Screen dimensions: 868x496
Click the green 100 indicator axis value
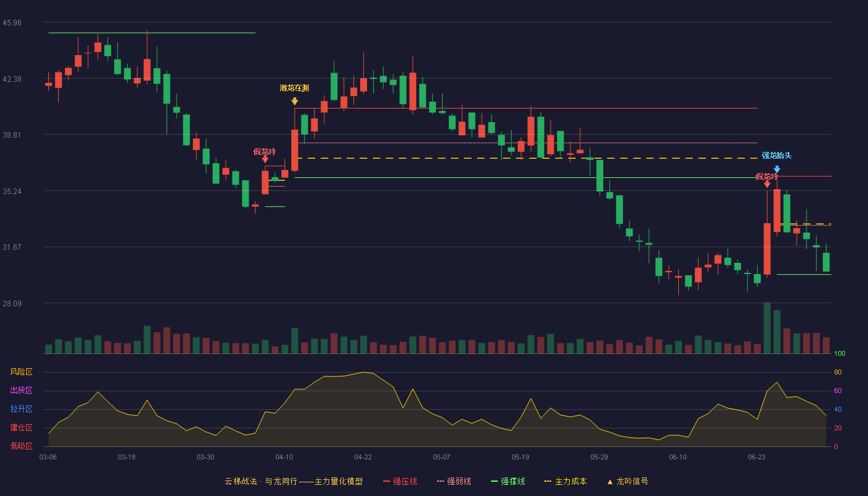tap(839, 354)
